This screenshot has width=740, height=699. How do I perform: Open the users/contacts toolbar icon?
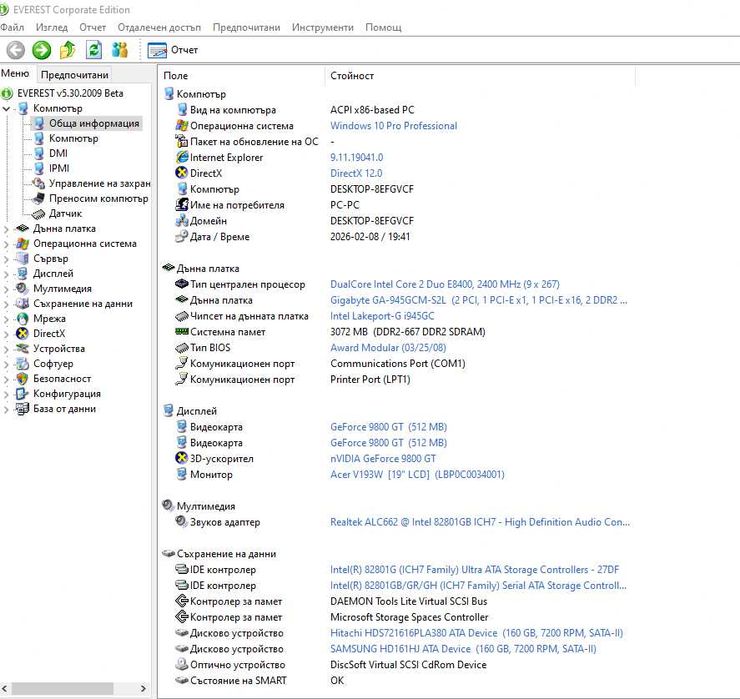[120, 50]
